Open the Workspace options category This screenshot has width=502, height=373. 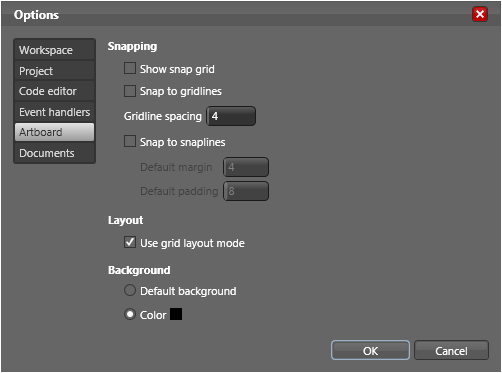(x=54, y=50)
